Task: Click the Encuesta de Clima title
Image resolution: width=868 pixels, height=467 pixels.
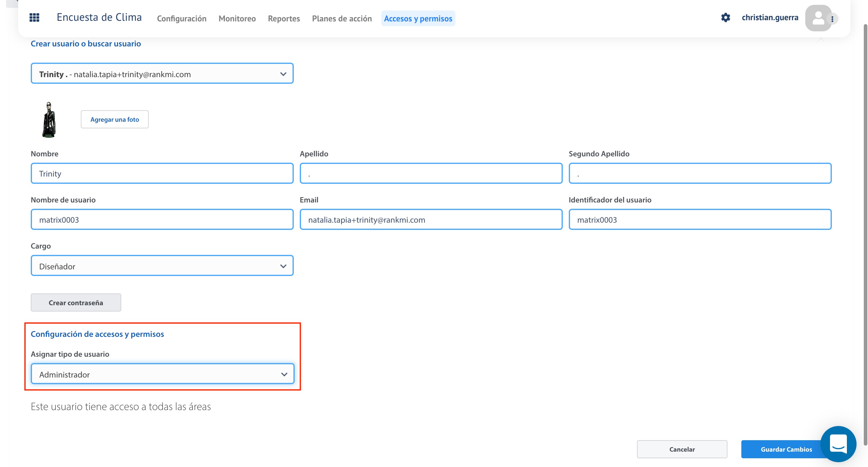Action: (x=99, y=17)
